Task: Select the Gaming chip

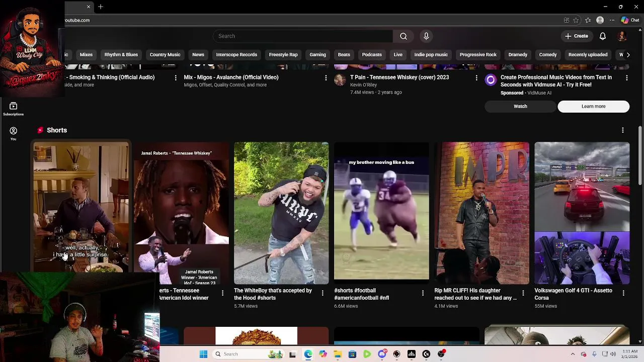Action: 318,55
